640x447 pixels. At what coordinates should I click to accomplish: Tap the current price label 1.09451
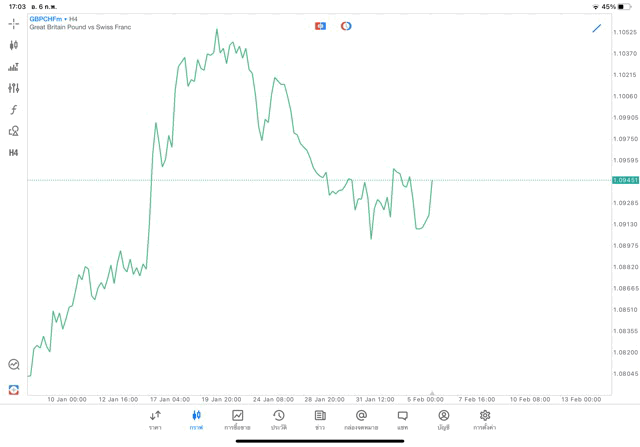[625, 181]
